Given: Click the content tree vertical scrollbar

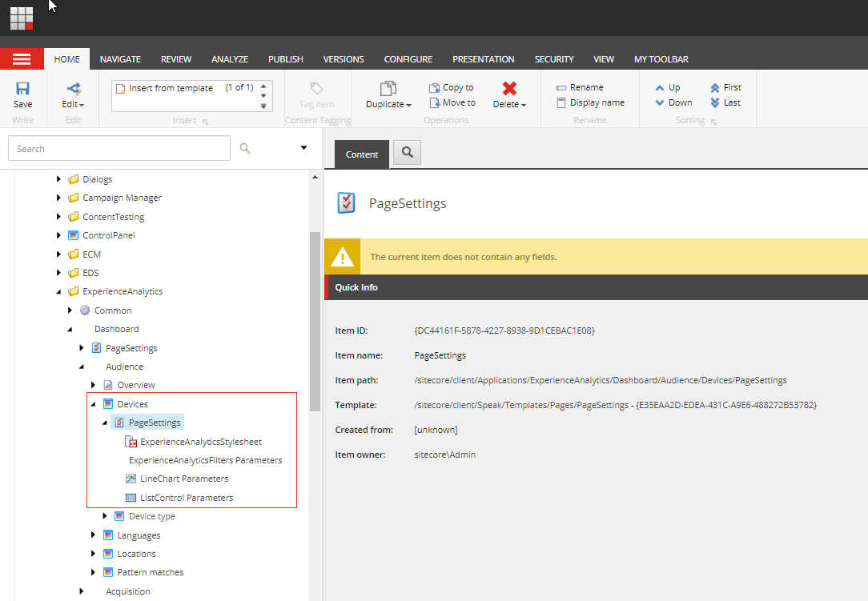Looking at the screenshot, I should click(x=315, y=321).
